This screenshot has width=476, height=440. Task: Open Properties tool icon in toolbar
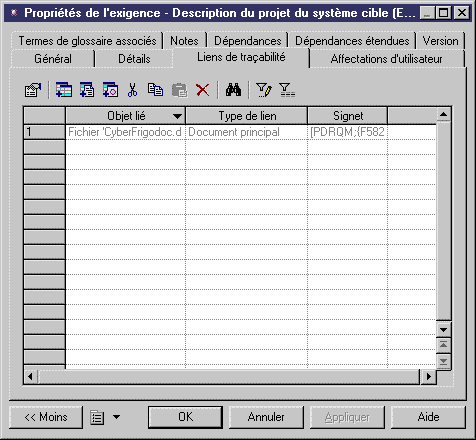(x=33, y=90)
